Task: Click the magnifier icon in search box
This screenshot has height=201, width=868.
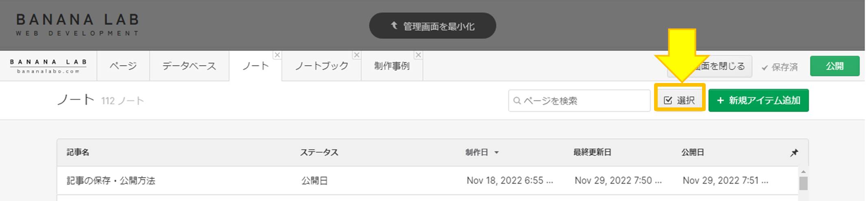Action: point(517,100)
